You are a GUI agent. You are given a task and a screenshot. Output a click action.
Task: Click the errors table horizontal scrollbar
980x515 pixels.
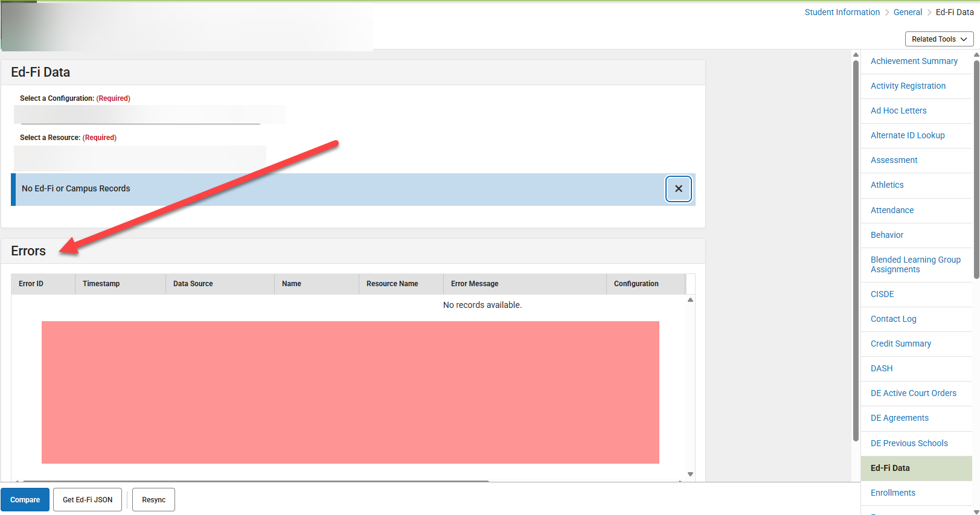click(x=255, y=481)
